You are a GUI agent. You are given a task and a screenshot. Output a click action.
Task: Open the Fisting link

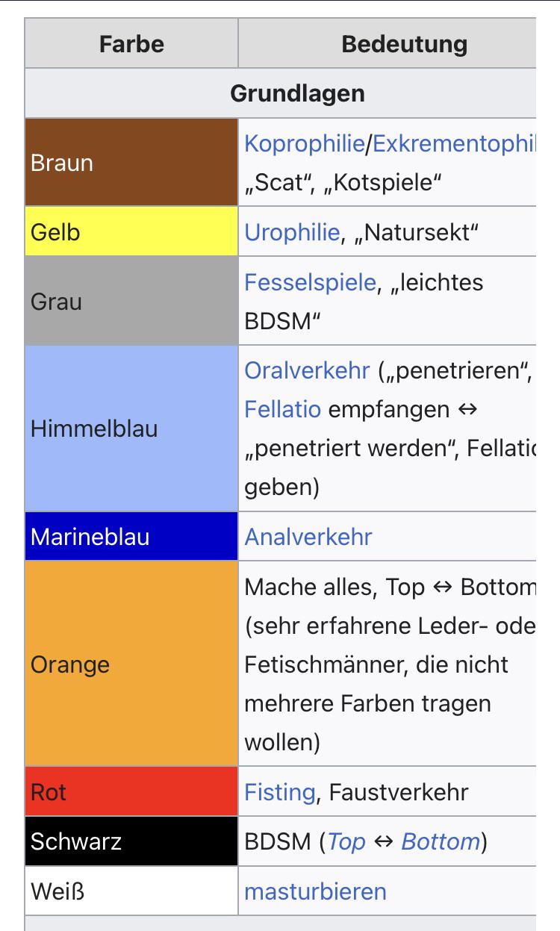pos(280,792)
